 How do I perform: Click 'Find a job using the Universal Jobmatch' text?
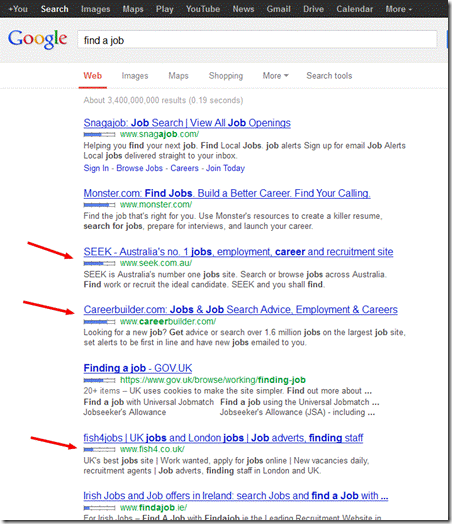[x=300, y=402]
